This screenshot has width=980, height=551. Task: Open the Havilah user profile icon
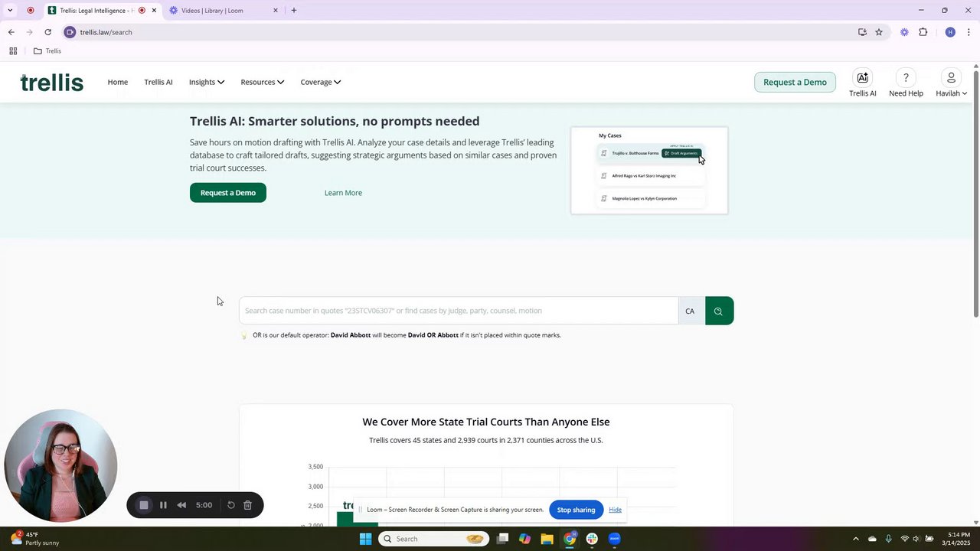pyautogui.click(x=951, y=77)
